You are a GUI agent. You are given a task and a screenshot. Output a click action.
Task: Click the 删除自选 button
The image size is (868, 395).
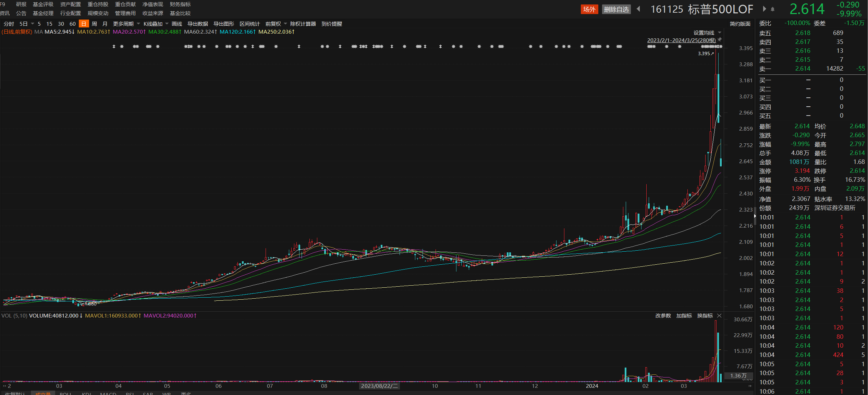coord(616,9)
